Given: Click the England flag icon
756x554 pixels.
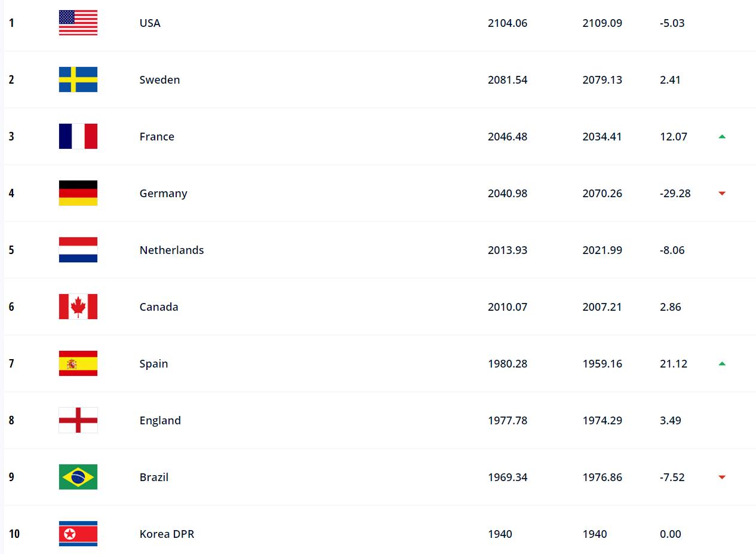Looking at the screenshot, I should click(x=78, y=420).
